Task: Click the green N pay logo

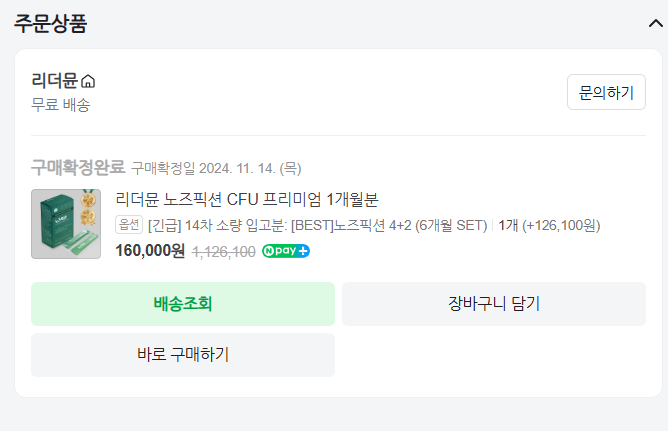Action: pyautogui.click(x=280, y=251)
